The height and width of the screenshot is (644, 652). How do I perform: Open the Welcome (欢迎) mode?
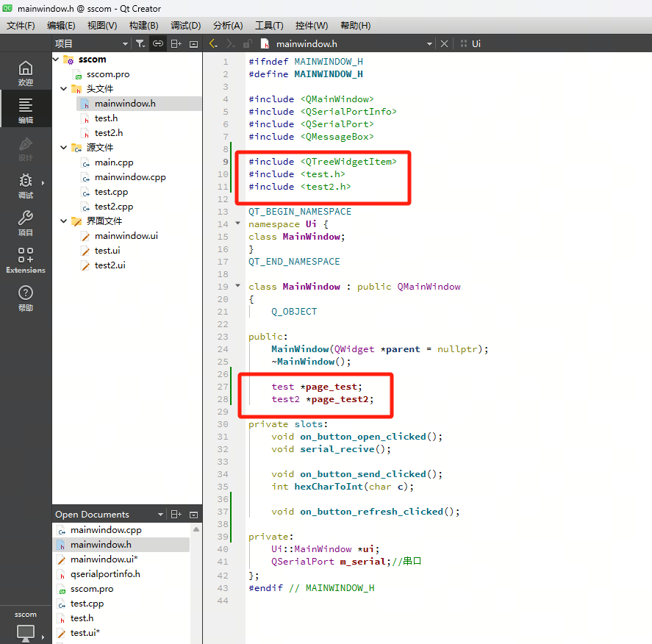coord(26,74)
